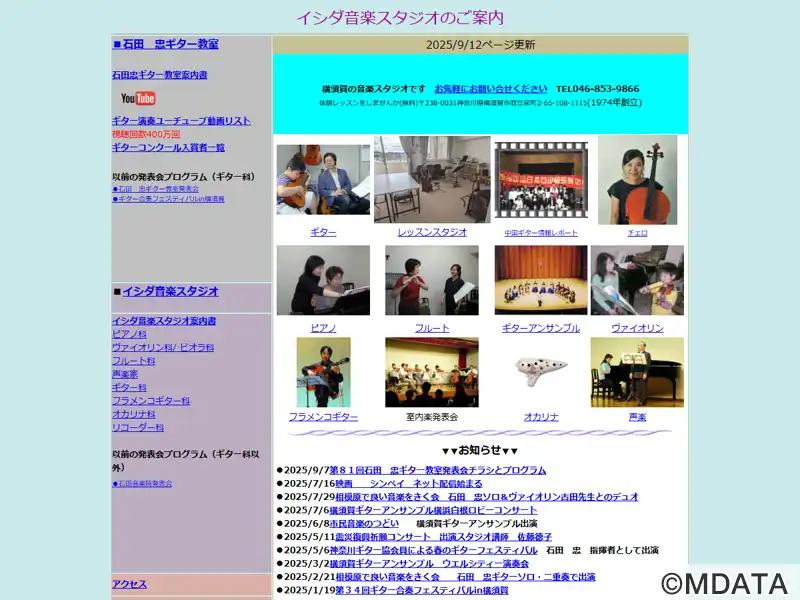Select リコーダー科 in sidebar
This screenshot has height=600, width=800.
pos(138,427)
